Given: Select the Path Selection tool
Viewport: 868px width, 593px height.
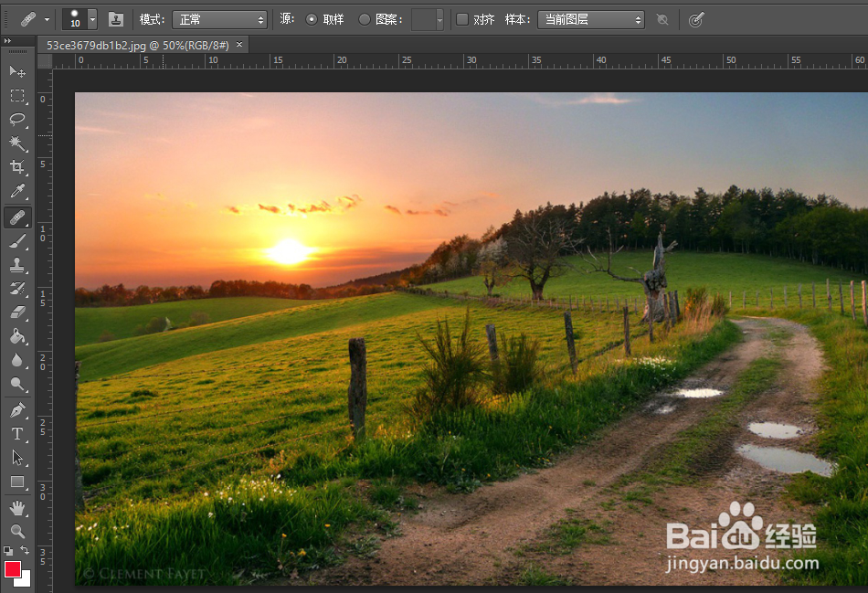Looking at the screenshot, I should coord(17,458).
